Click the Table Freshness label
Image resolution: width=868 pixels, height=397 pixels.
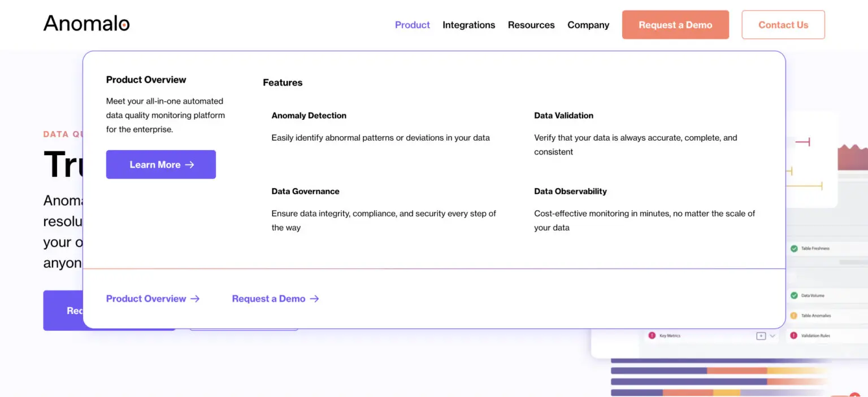(815, 248)
